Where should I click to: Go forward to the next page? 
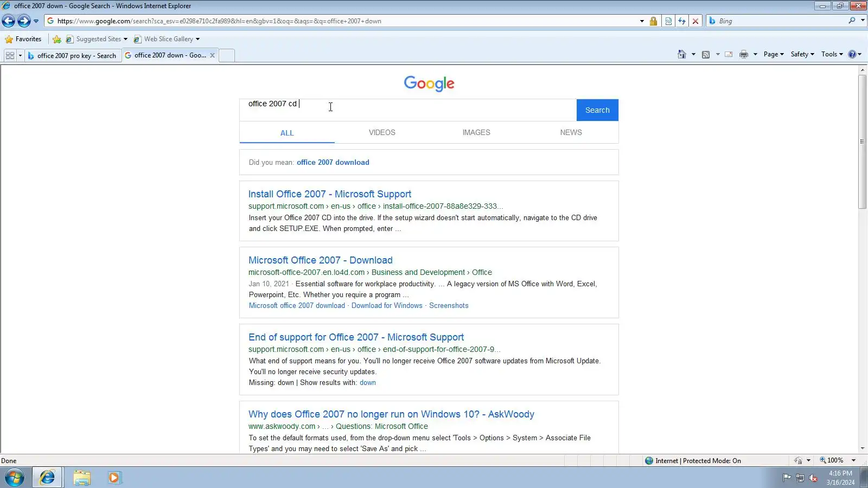pos(24,21)
